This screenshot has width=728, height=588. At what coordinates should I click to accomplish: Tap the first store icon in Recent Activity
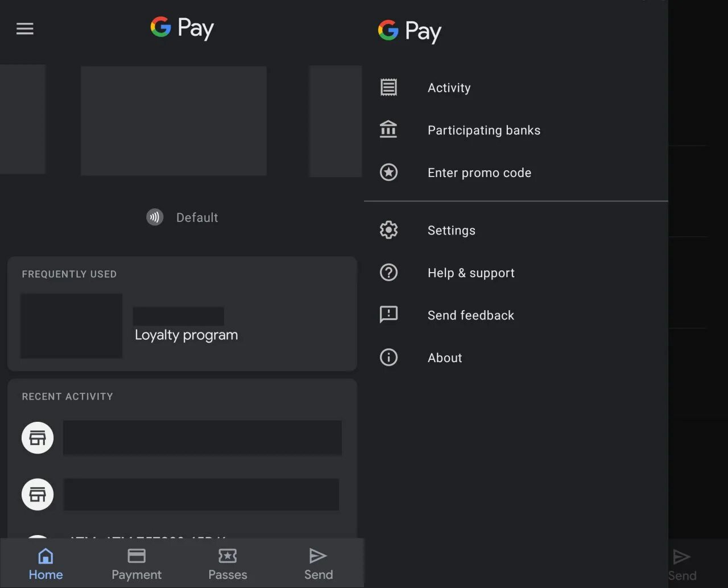tap(38, 438)
